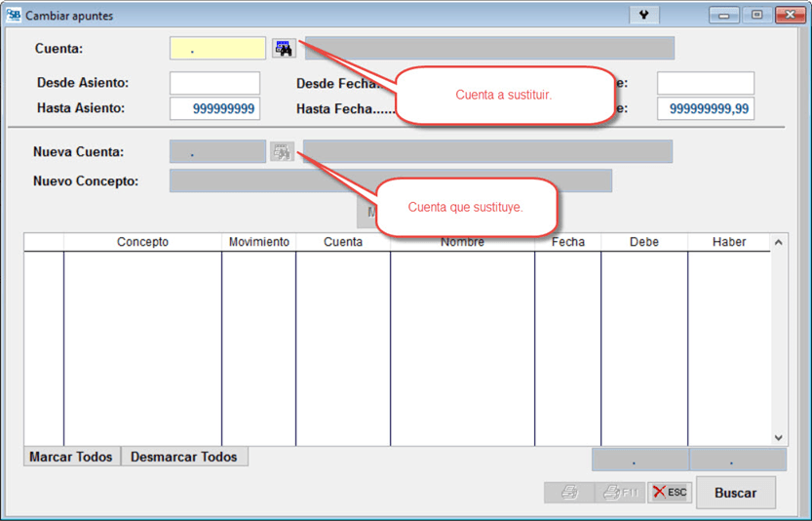Click the SB application icon in title bar

(x=14, y=16)
